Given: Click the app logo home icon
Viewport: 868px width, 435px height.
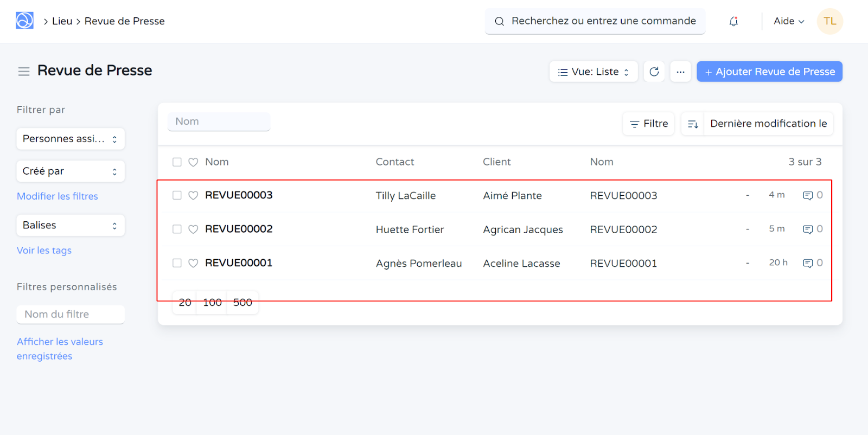Looking at the screenshot, I should (x=24, y=21).
